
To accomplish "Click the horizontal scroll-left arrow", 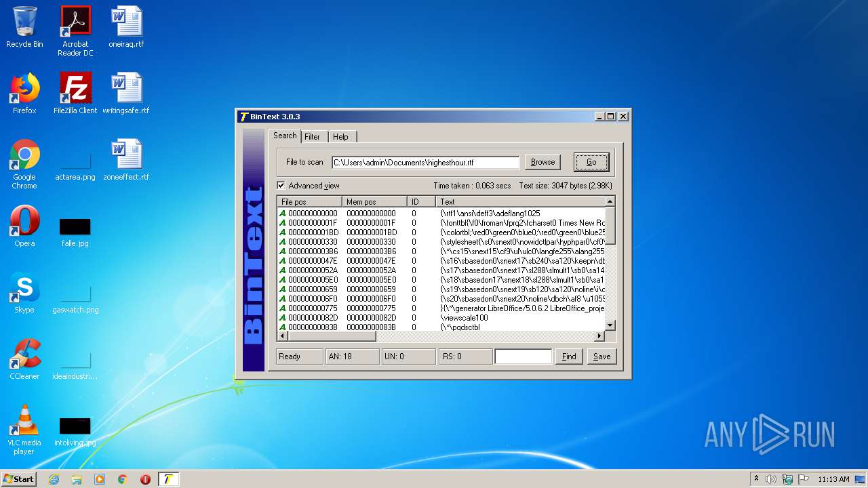I will pos(282,336).
